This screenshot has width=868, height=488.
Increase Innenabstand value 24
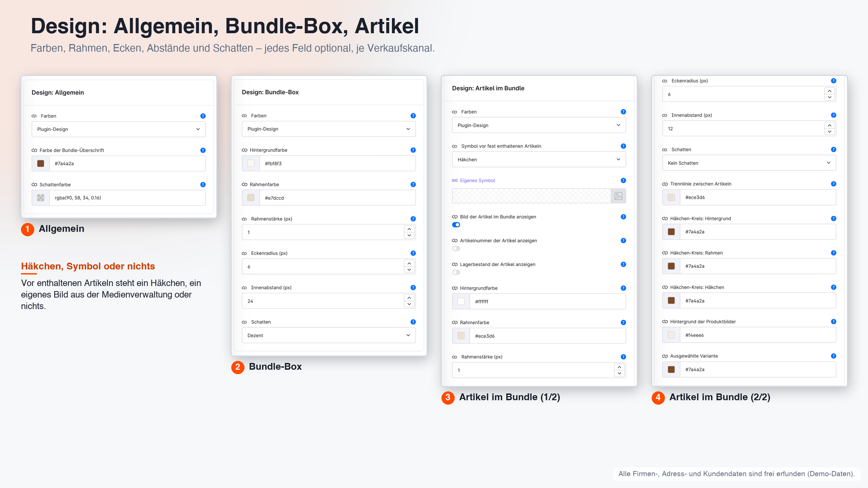(x=409, y=298)
